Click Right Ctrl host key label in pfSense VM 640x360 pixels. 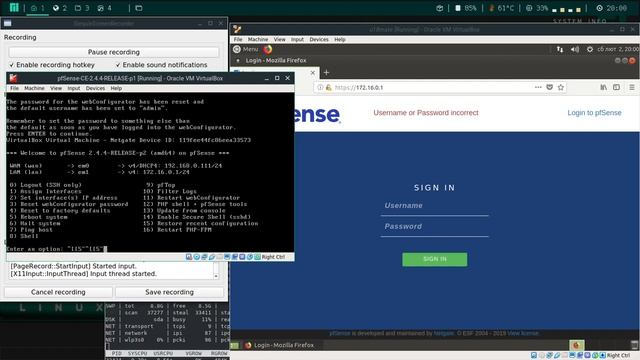(x=273, y=257)
